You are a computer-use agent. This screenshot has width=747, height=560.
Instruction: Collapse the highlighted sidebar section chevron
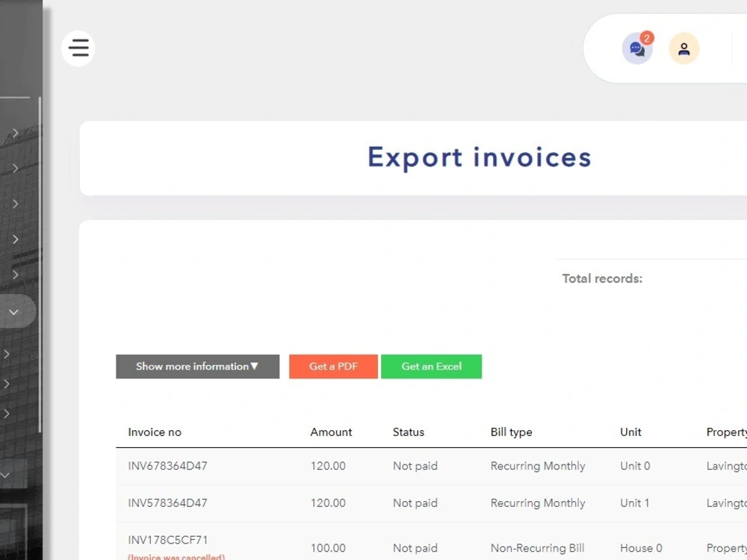click(13, 312)
